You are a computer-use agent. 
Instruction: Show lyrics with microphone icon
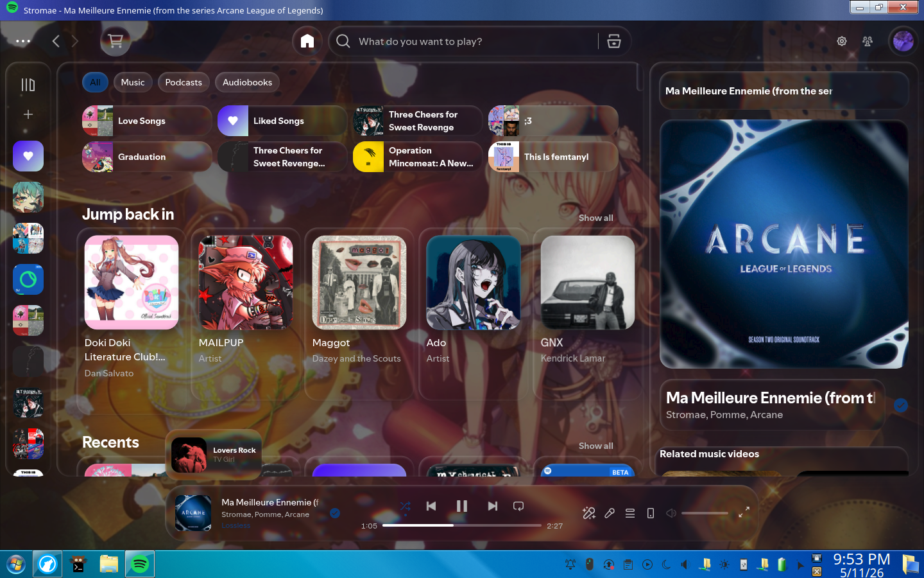point(610,513)
